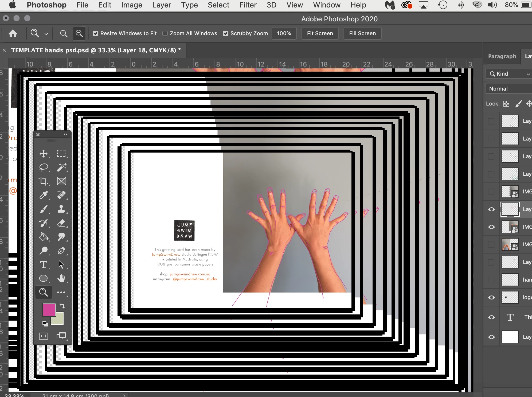Select the Move tool

[x=44, y=154]
